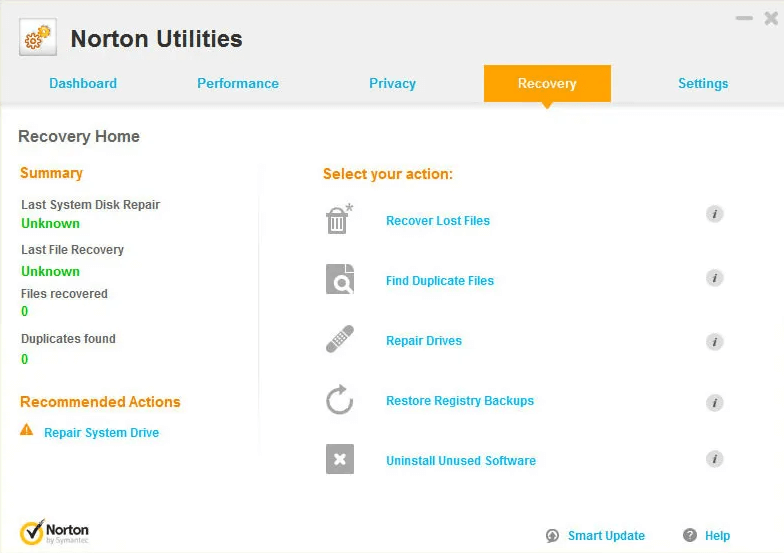Show info for Recover Lost Files
Screen dimensions: 784x553
714,214
